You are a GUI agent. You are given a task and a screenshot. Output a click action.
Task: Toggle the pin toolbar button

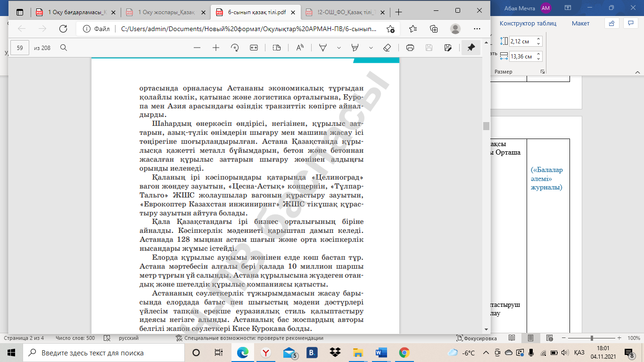click(x=471, y=48)
